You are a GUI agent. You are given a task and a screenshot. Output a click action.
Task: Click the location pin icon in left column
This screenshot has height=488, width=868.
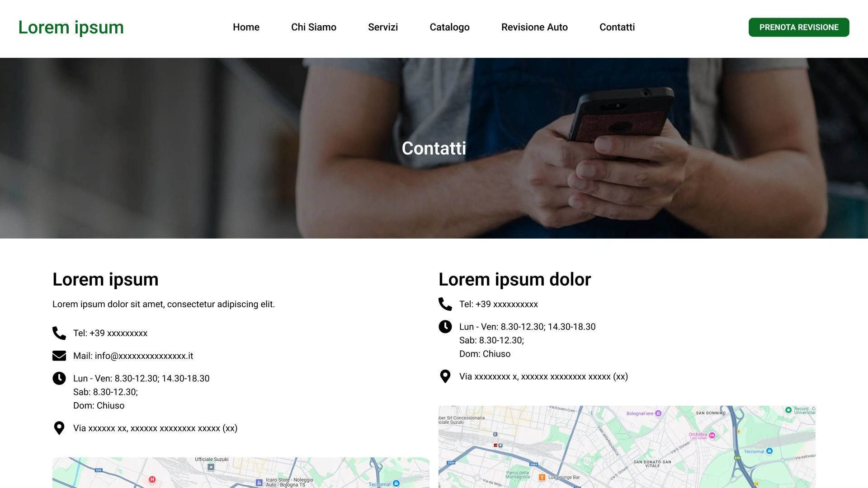[x=59, y=428]
